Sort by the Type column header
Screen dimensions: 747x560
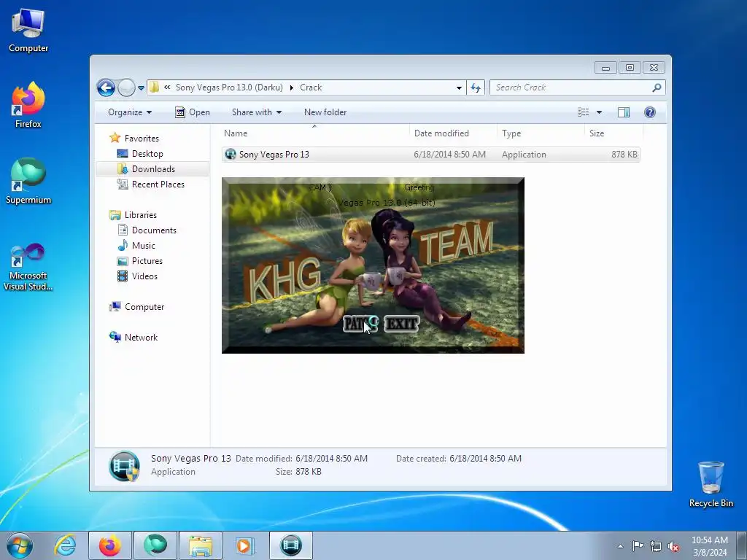pos(541,133)
